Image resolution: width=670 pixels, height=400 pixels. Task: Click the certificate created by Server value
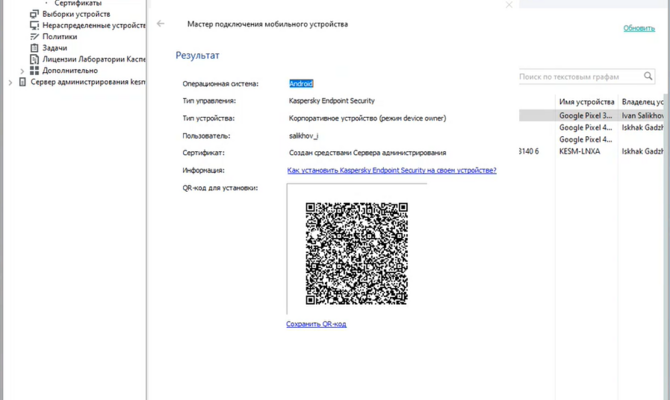(x=367, y=153)
